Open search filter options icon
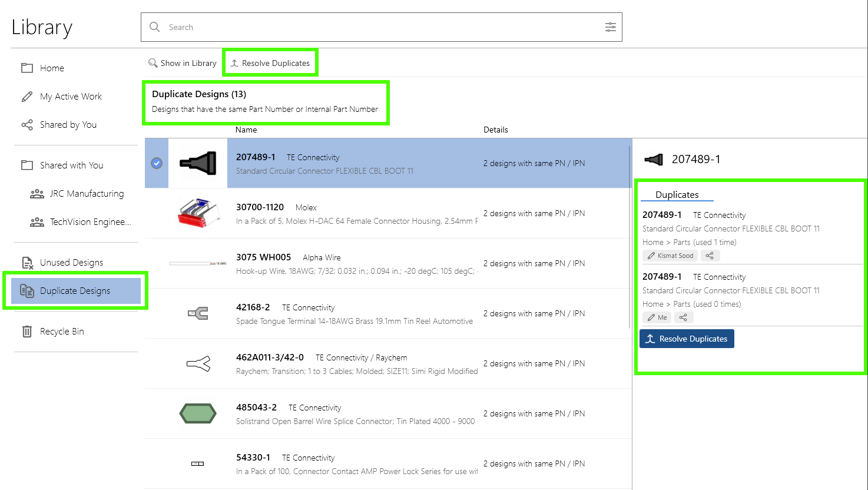Viewport: 868px width, 490px height. coord(611,27)
